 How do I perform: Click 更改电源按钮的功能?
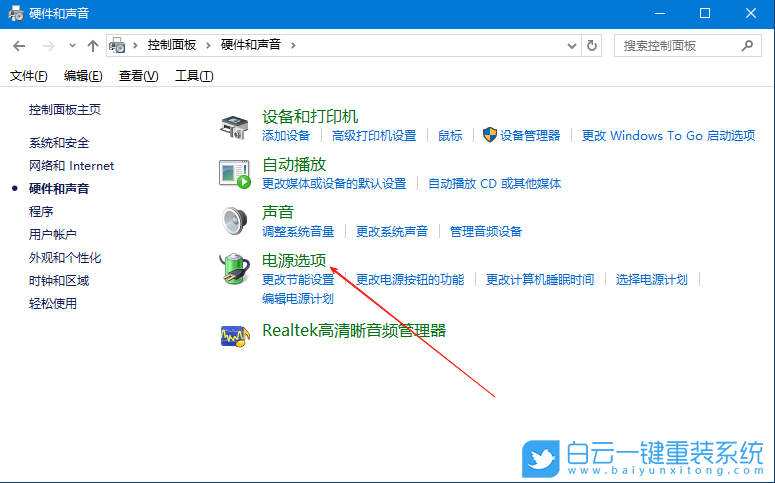[410, 280]
